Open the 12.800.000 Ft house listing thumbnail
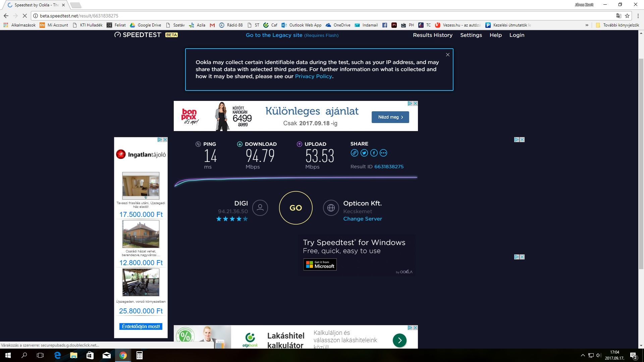This screenshot has width=644, height=362. (x=141, y=234)
